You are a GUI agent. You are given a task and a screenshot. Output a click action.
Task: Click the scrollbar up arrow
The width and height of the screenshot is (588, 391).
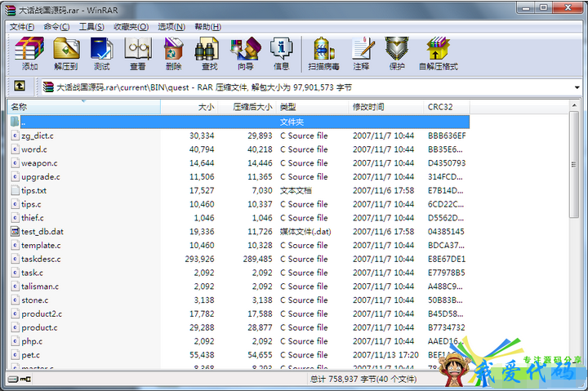[574, 106]
